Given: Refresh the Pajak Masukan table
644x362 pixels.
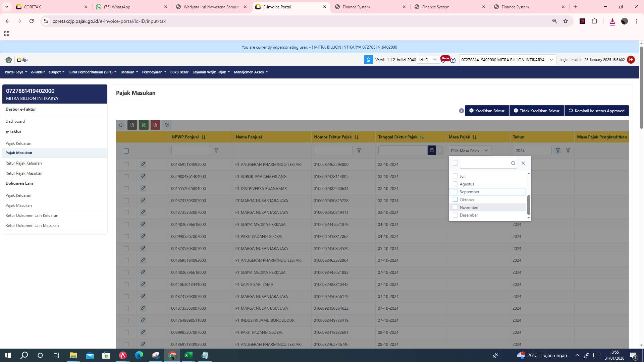Looking at the screenshot, I should pos(121,125).
